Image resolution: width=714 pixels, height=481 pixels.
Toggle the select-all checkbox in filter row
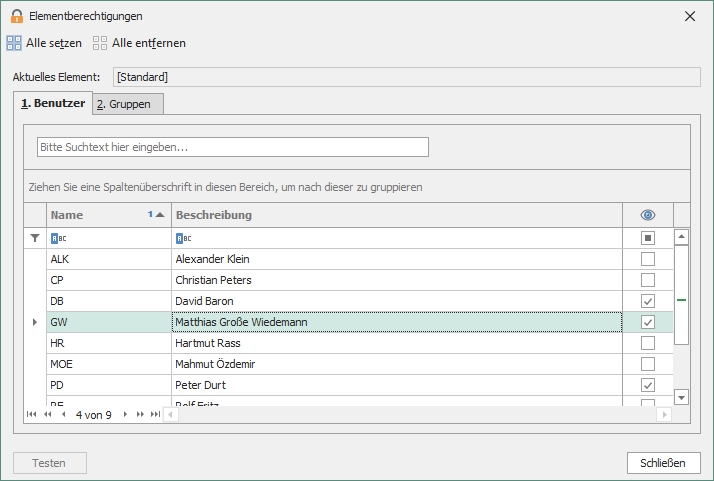pos(647,238)
